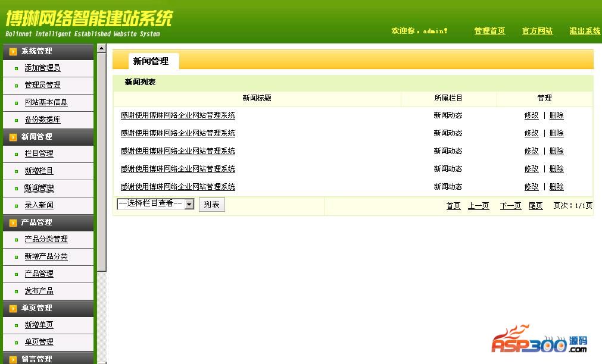Screen dimensions: 602x364
Task: Click the 列表 button
Action: point(211,205)
